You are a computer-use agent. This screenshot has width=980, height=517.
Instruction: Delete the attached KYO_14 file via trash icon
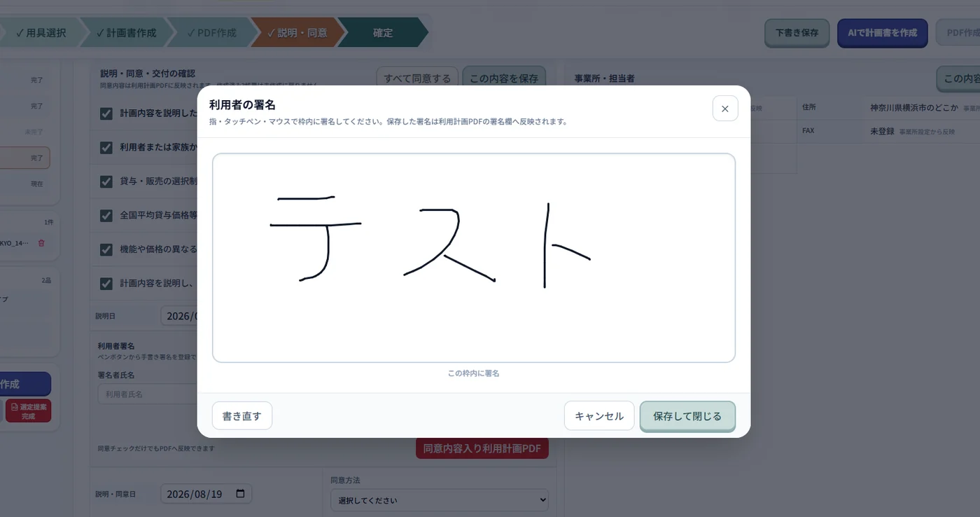coord(41,243)
